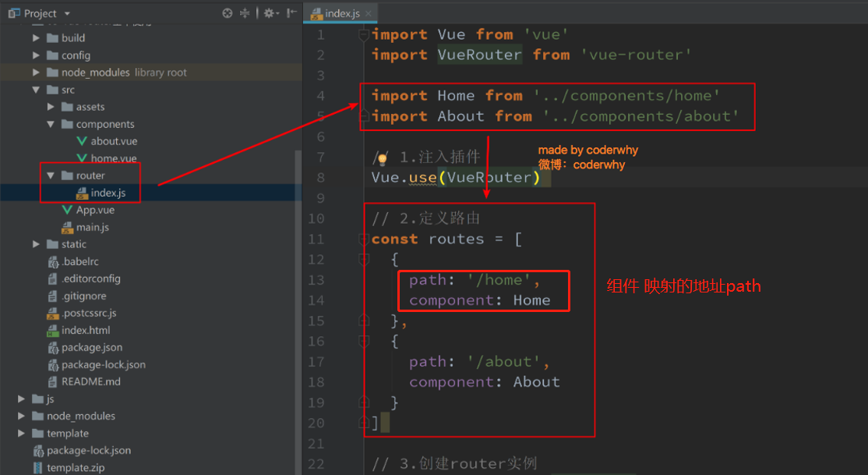Image resolution: width=868 pixels, height=475 pixels.
Task: Expand the bottom node_modules folder
Action: pyautogui.click(x=21, y=417)
